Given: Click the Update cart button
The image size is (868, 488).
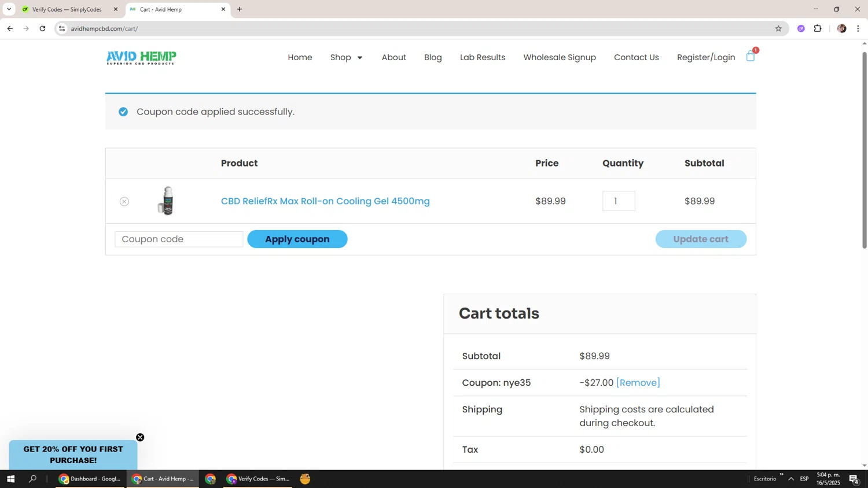Looking at the screenshot, I should [x=701, y=239].
